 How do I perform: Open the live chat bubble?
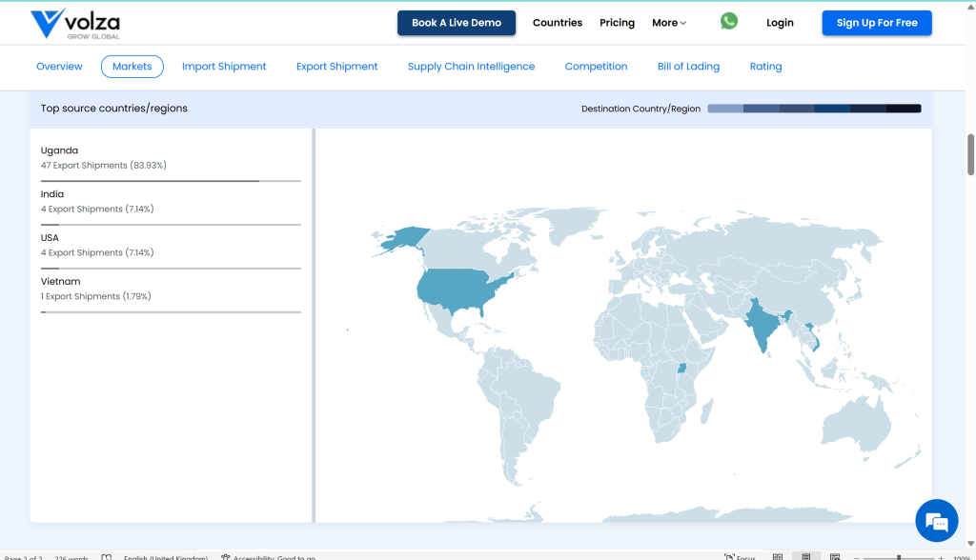pos(936,520)
